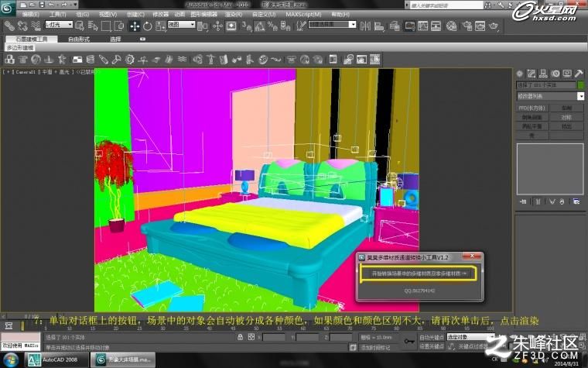
Task: Switch to the Motion command panel
Action: [x=556, y=74]
